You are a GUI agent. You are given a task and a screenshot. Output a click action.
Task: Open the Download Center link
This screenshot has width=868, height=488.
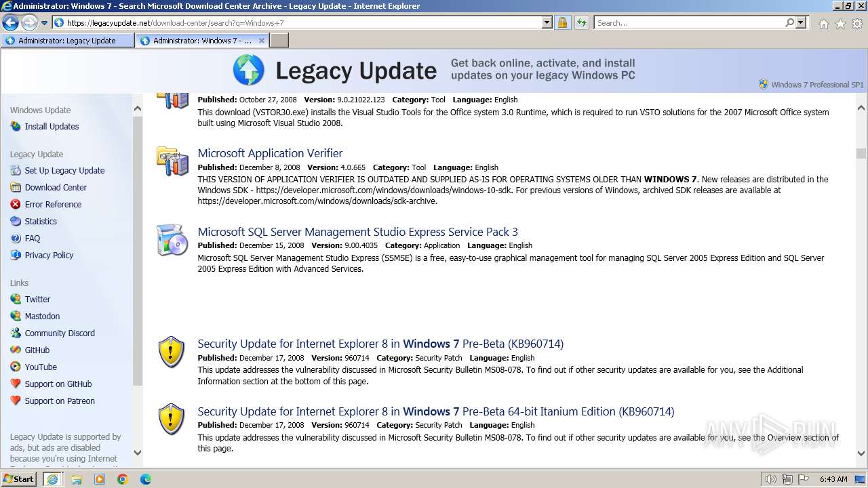coord(56,188)
